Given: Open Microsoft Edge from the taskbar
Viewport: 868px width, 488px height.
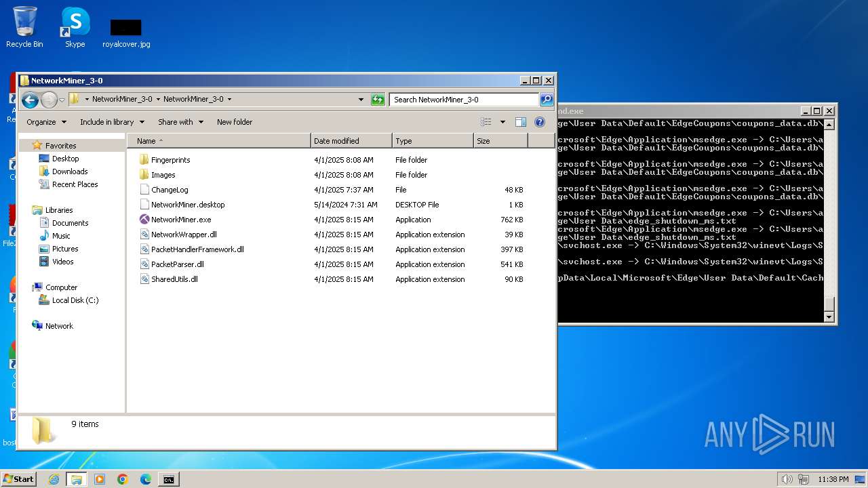Looking at the screenshot, I should click(146, 479).
